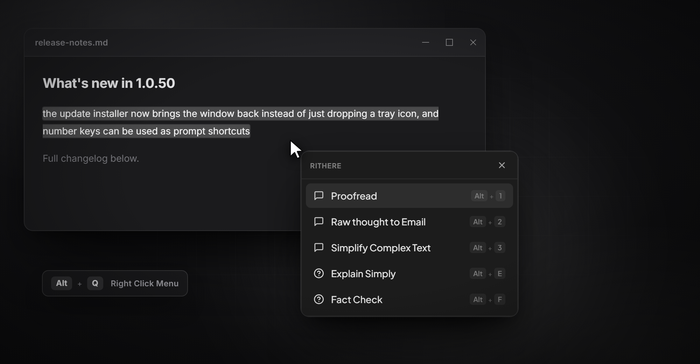This screenshot has width=700, height=364.
Task: Click the 'number keys can be used' line
Action: pos(146,131)
